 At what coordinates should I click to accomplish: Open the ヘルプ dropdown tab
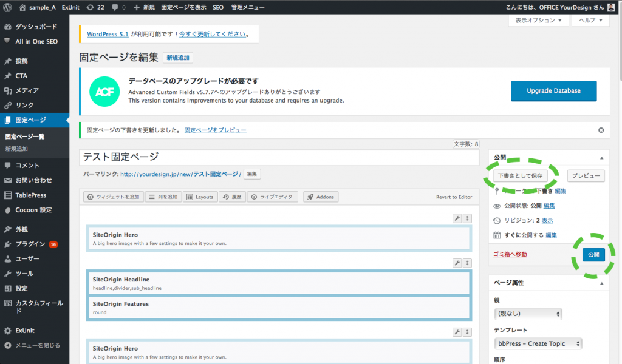[590, 20]
